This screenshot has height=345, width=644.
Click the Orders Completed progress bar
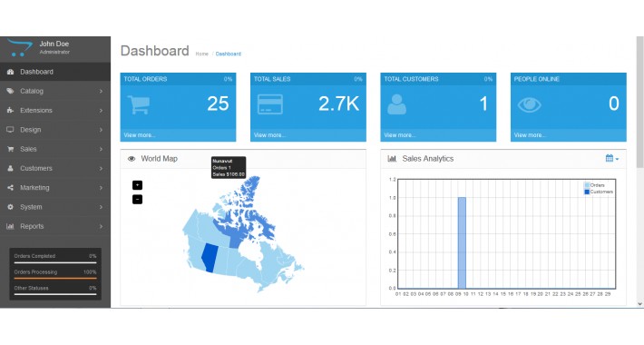55,262
